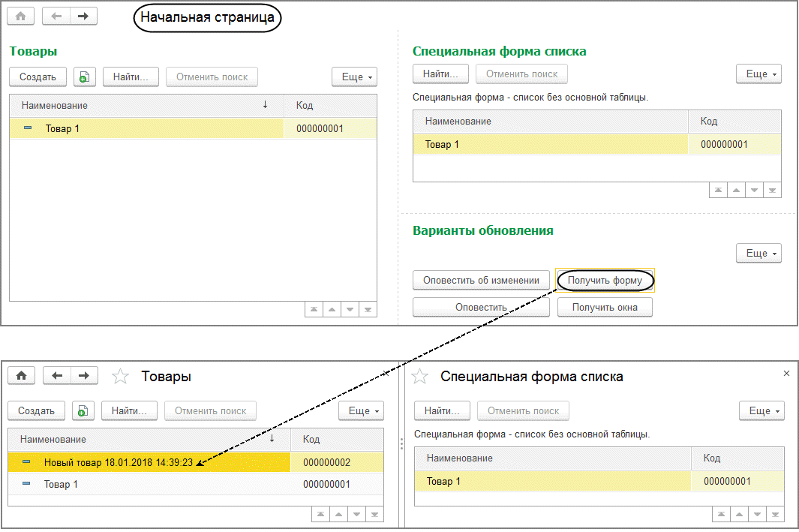Open Еще menu in top Товары panel

click(x=355, y=77)
